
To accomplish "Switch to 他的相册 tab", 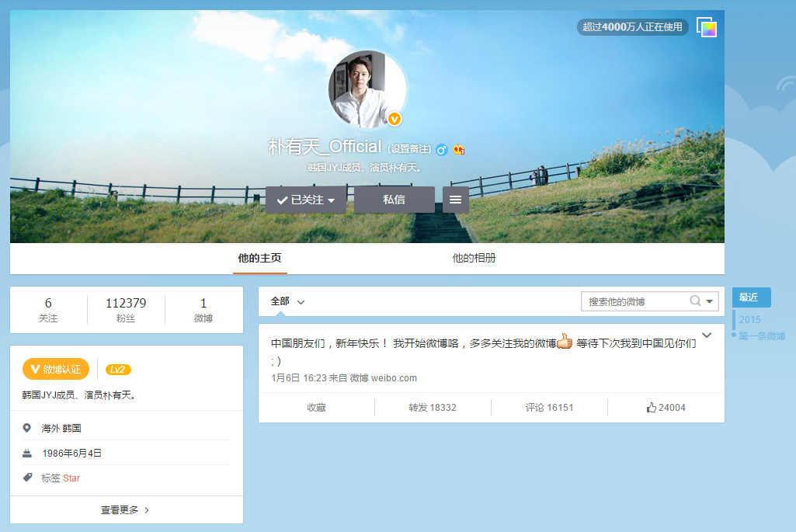I will 474,259.
